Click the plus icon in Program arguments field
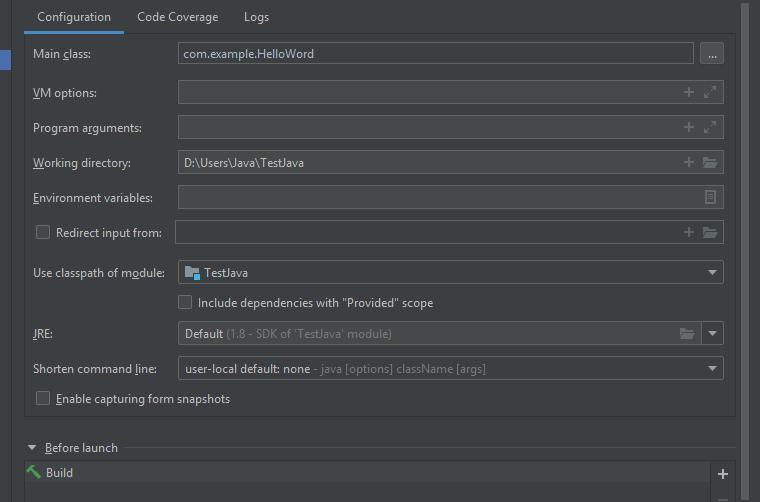This screenshot has height=502, width=760. [688, 127]
